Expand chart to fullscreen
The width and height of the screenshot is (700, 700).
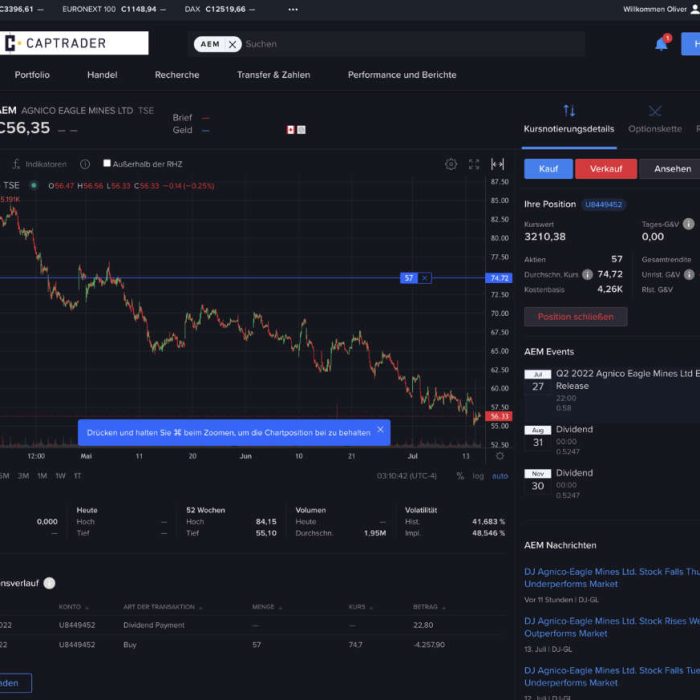[x=474, y=164]
